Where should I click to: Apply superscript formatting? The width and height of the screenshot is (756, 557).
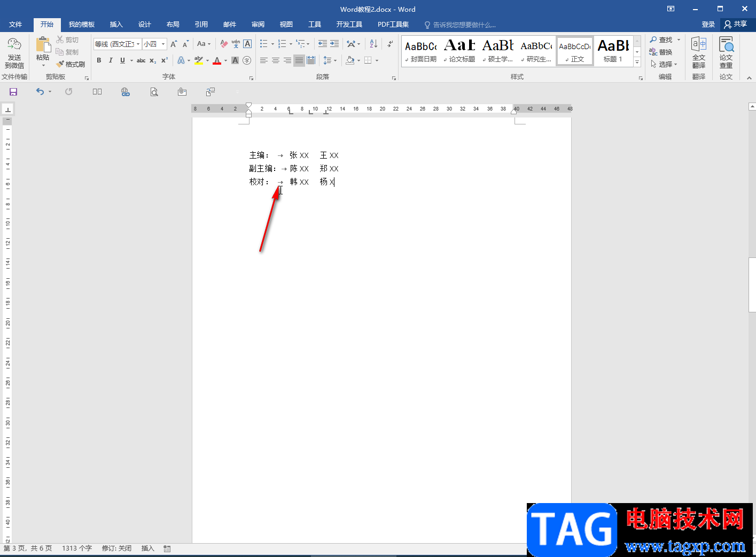click(x=165, y=60)
